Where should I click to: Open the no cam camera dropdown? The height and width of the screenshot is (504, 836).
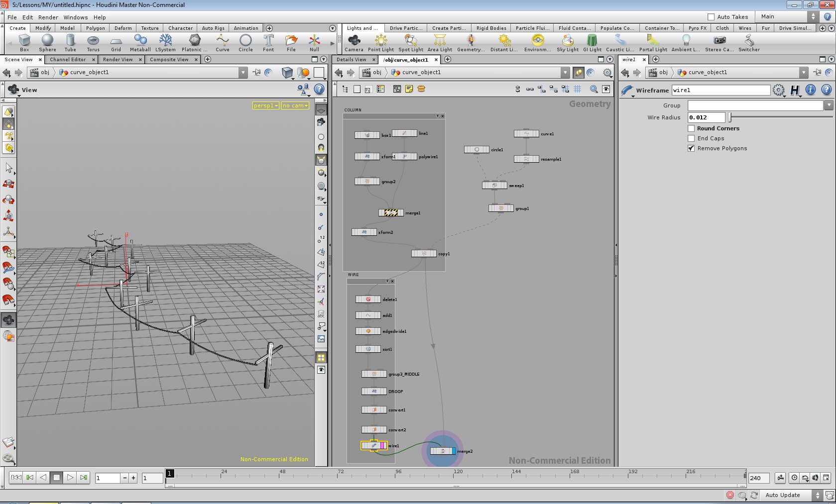pyautogui.click(x=295, y=105)
